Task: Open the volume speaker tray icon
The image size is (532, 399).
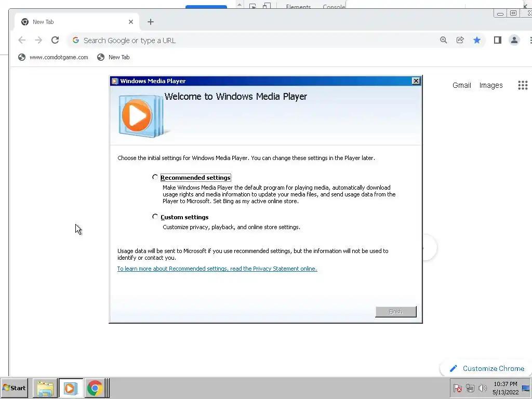Action: pos(482,388)
